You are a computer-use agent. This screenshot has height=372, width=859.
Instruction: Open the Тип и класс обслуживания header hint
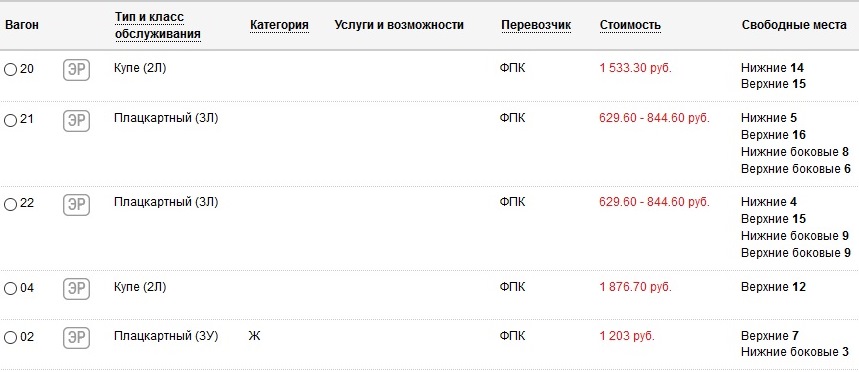click(x=157, y=26)
